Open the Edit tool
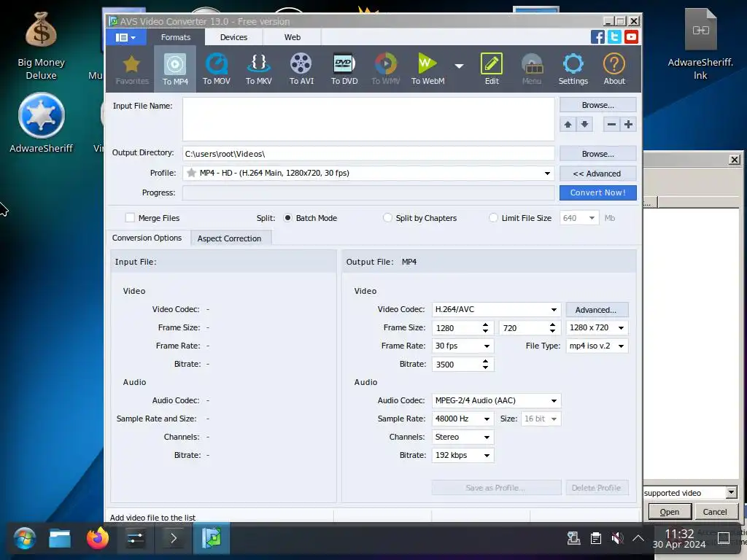The height and width of the screenshot is (560, 747). click(x=492, y=69)
